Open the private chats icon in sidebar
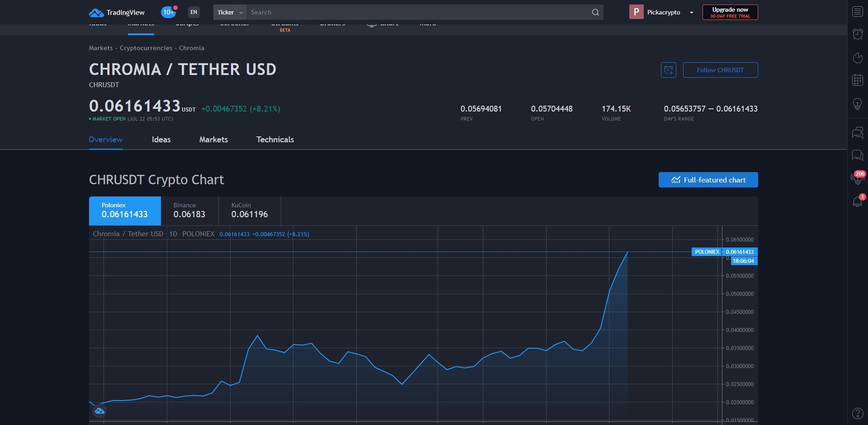Image resolution: width=868 pixels, height=425 pixels. pyautogui.click(x=857, y=155)
